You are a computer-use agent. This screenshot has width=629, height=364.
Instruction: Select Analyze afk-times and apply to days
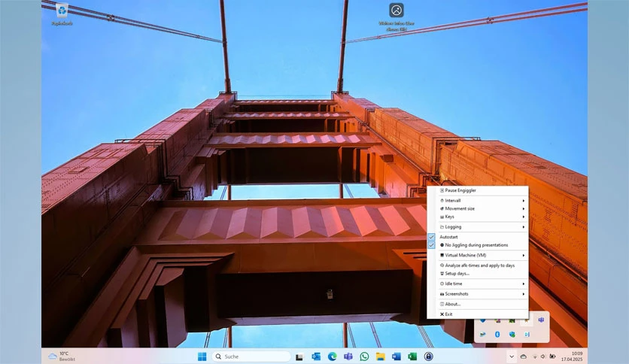477,265
